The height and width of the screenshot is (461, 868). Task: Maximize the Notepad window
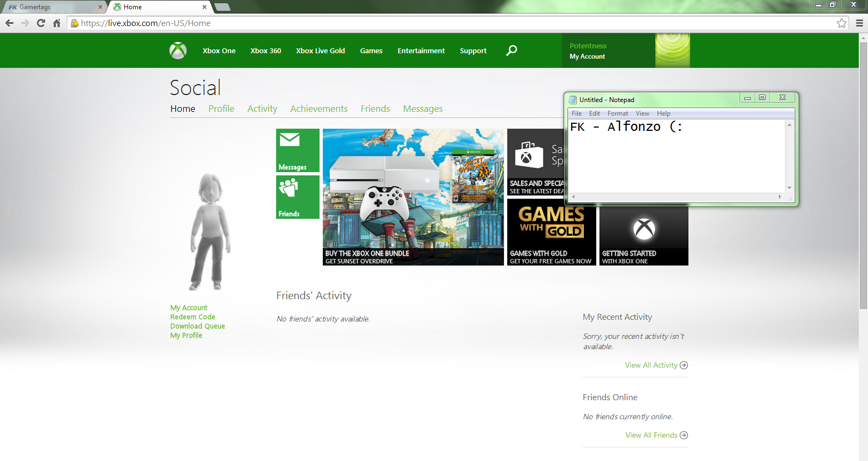point(762,98)
